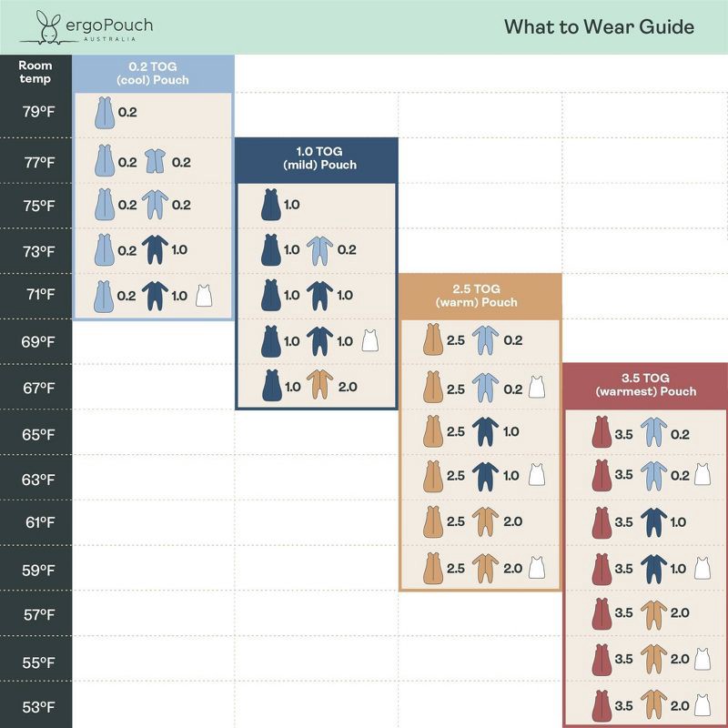Click the navy sleepsuit in the 73°F row, 0.2 TOG column
The height and width of the screenshot is (728, 728).
coord(155,249)
